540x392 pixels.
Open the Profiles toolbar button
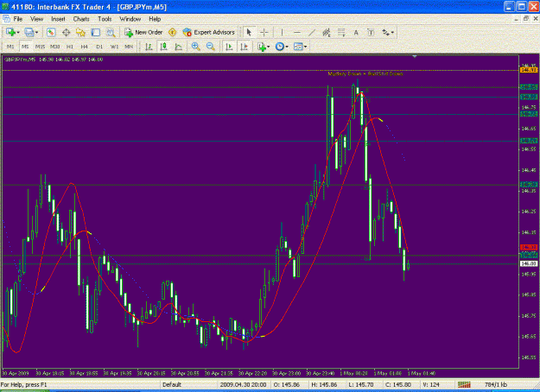[30, 32]
